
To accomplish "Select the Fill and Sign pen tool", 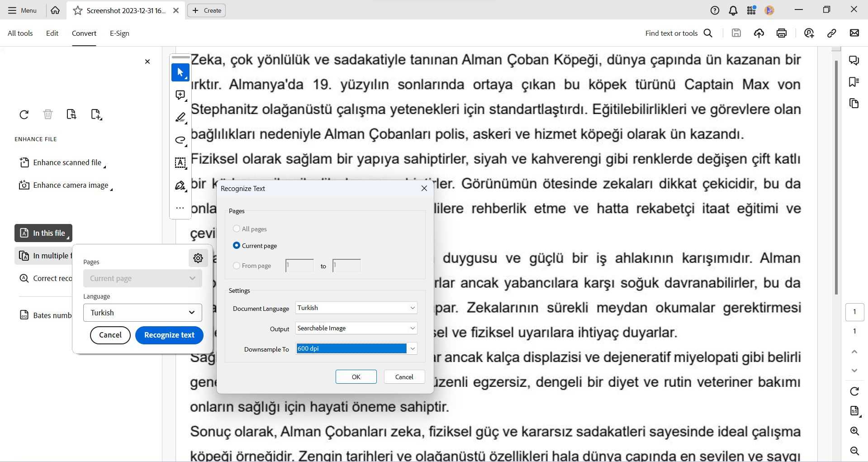I will click(x=180, y=186).
